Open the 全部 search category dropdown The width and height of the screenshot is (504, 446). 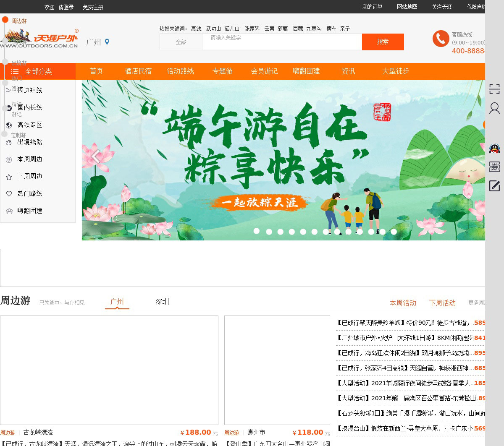click(181, 42)
